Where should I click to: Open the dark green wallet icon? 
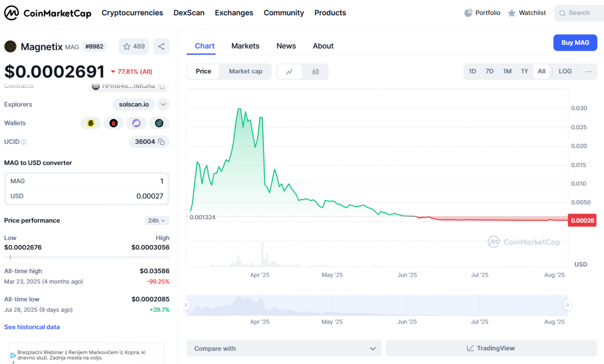pyautogui.click(x=159, y=123)
